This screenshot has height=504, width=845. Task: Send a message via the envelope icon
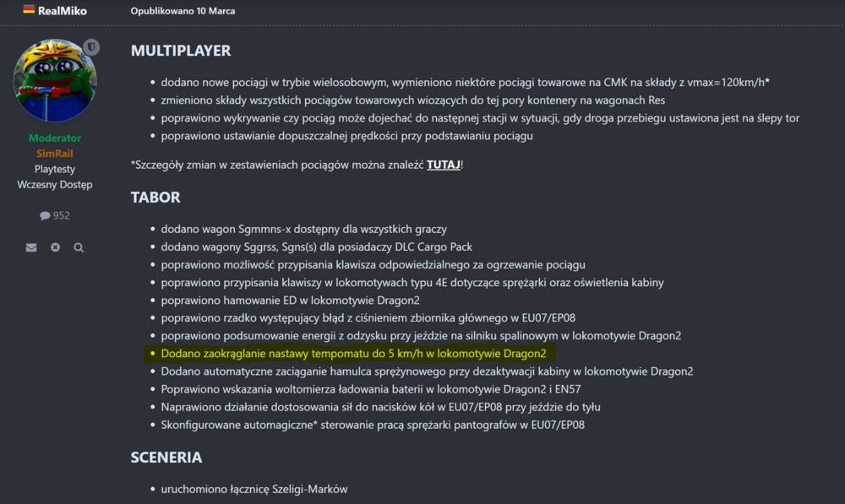(31, 248)
